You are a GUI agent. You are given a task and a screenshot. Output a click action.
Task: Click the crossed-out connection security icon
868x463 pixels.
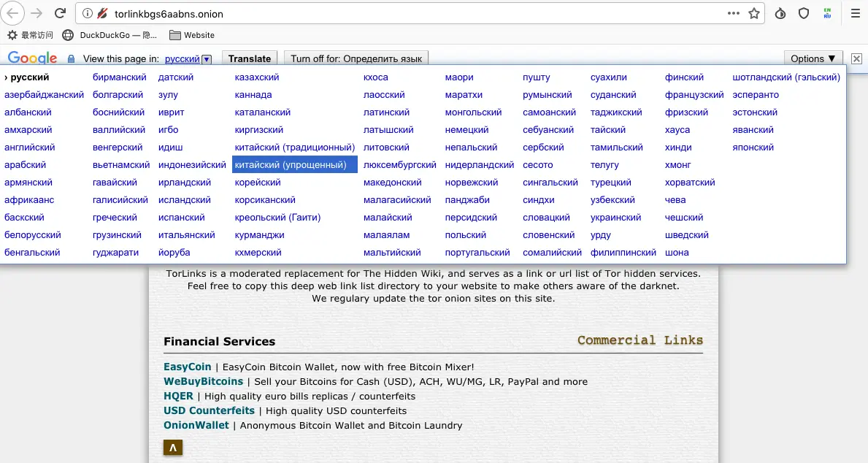[102, 13]
